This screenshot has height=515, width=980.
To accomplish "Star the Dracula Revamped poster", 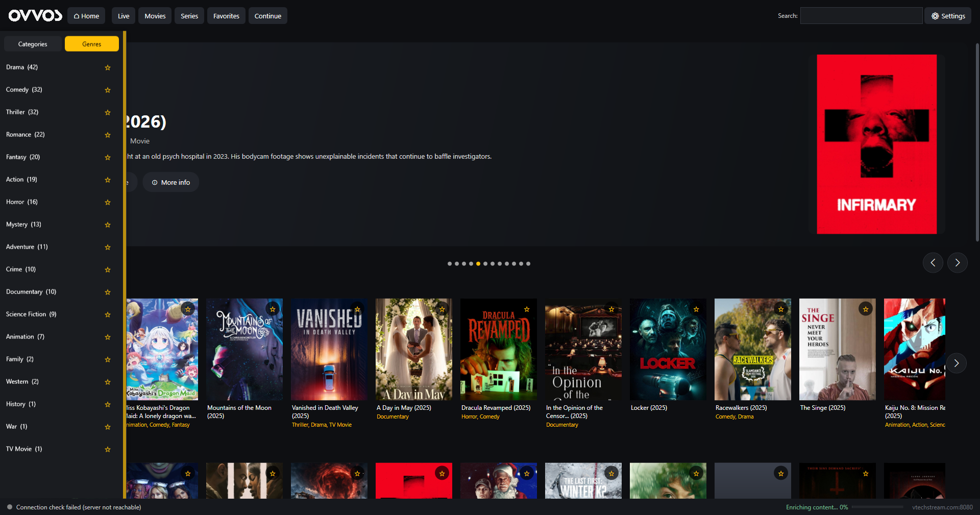I will click(x=527, y=309).
